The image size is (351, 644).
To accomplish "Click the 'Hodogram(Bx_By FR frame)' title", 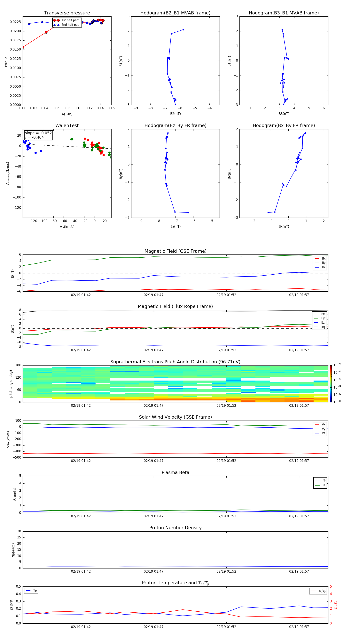I will pyautogui.click(x=284, y=125).
